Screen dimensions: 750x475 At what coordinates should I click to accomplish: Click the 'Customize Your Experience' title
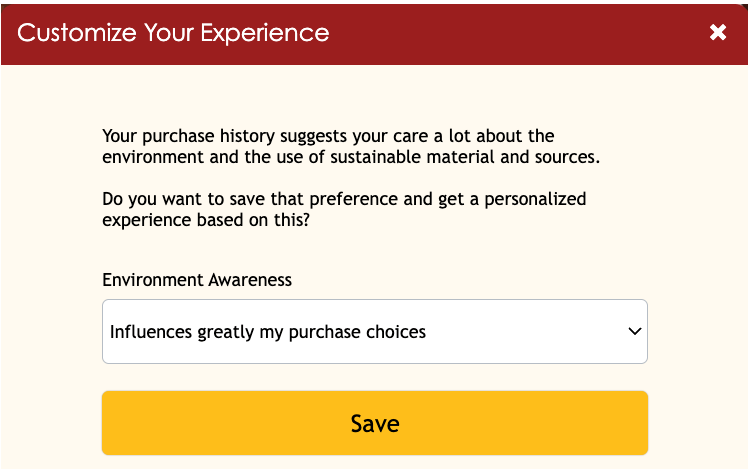[x=173, y=33]
